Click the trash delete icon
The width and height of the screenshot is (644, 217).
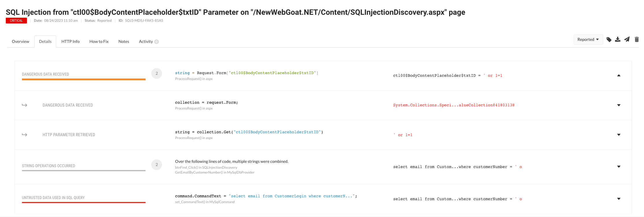tap(636, 39)
